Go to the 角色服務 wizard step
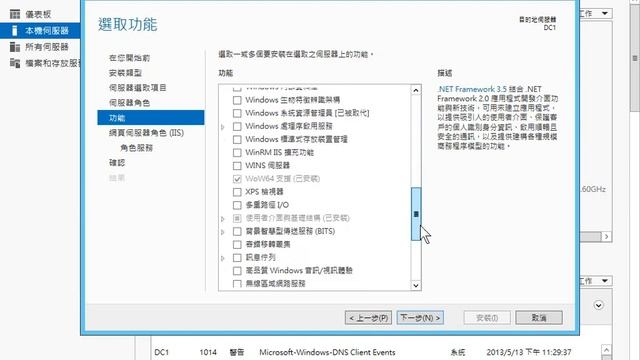The width and height of the screenshot is (640, 360). pos(136,148)
